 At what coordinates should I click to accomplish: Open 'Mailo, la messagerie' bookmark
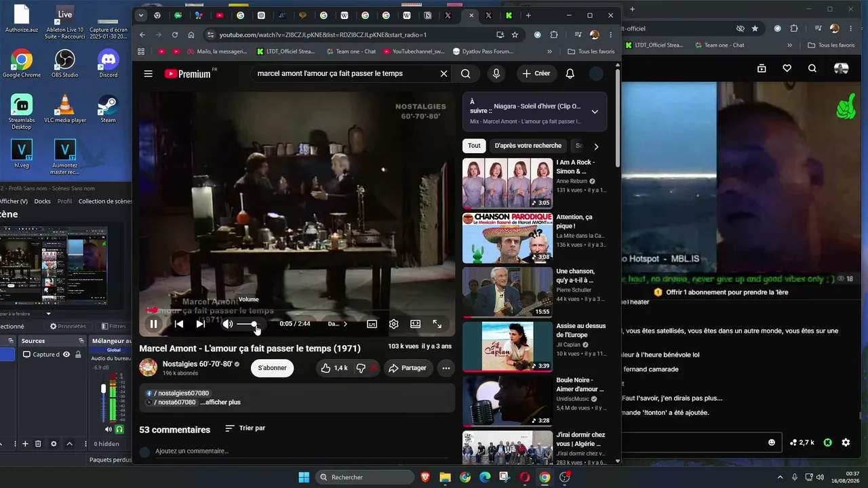point(217,52)
